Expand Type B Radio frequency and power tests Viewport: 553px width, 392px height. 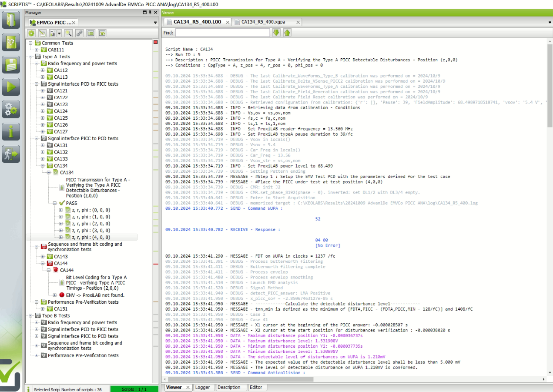37,322
